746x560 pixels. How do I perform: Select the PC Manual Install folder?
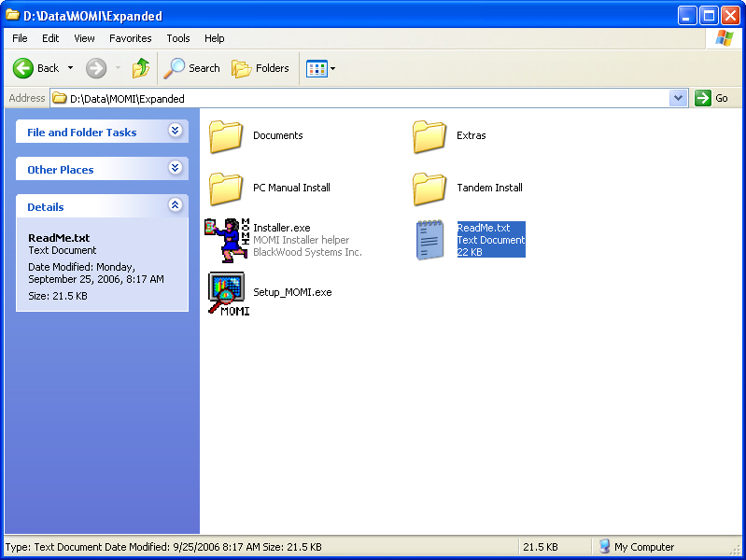227,189
